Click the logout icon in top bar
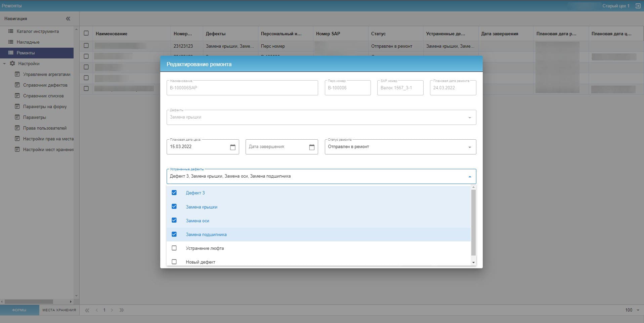 [x=638, y=6]
